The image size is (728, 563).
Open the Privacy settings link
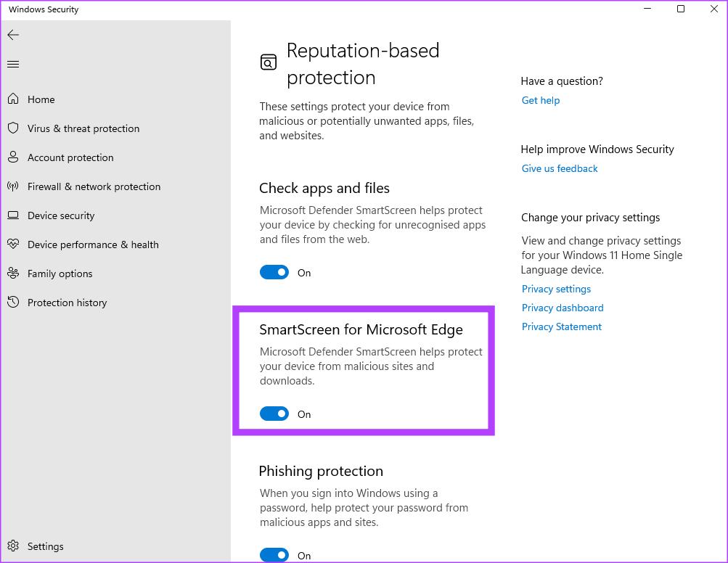(x=556, y=289)
